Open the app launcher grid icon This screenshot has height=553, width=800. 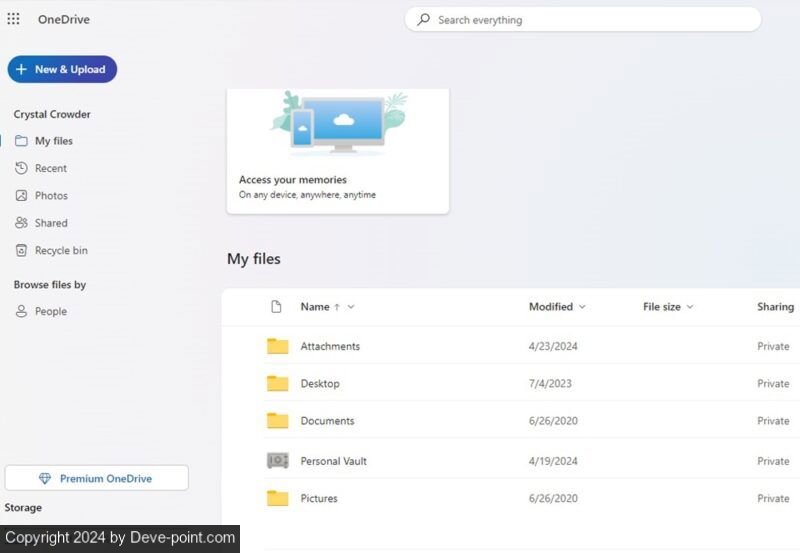coord(13,19)
